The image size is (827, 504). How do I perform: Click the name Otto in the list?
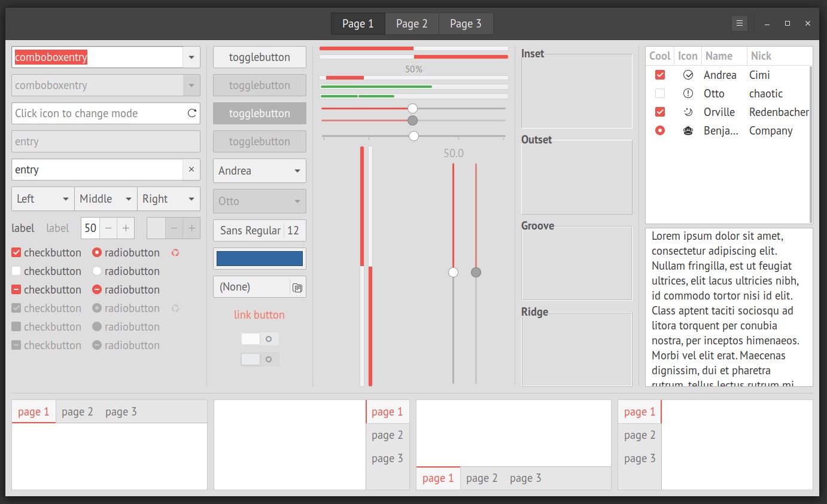click(x=714, y=93)
